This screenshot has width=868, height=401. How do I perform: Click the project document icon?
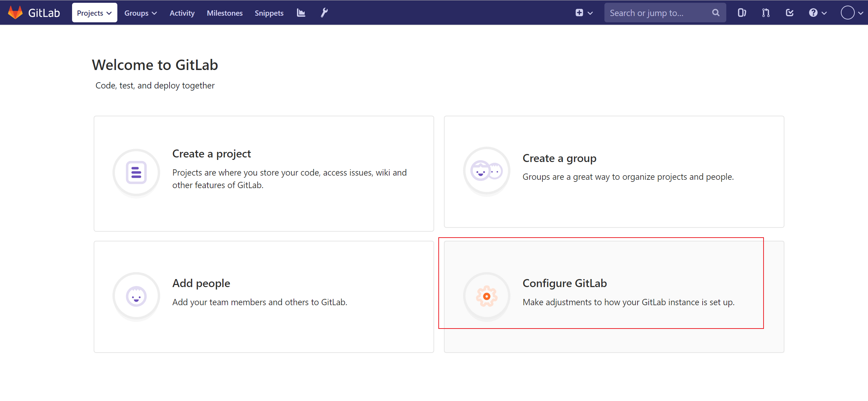(x=136, y=172)
